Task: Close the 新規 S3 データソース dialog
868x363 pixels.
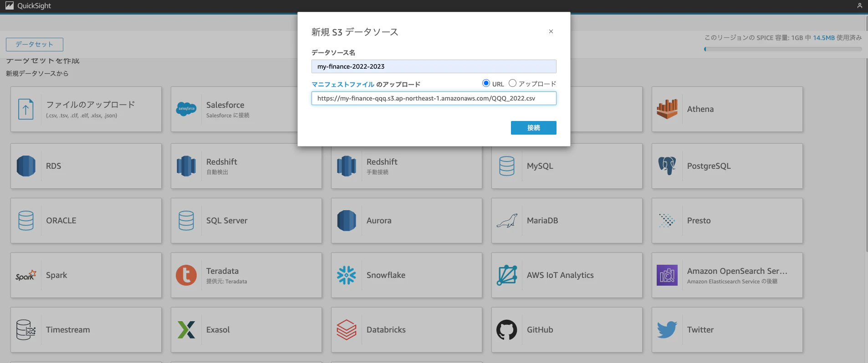Action: click(x=551, y=31)
